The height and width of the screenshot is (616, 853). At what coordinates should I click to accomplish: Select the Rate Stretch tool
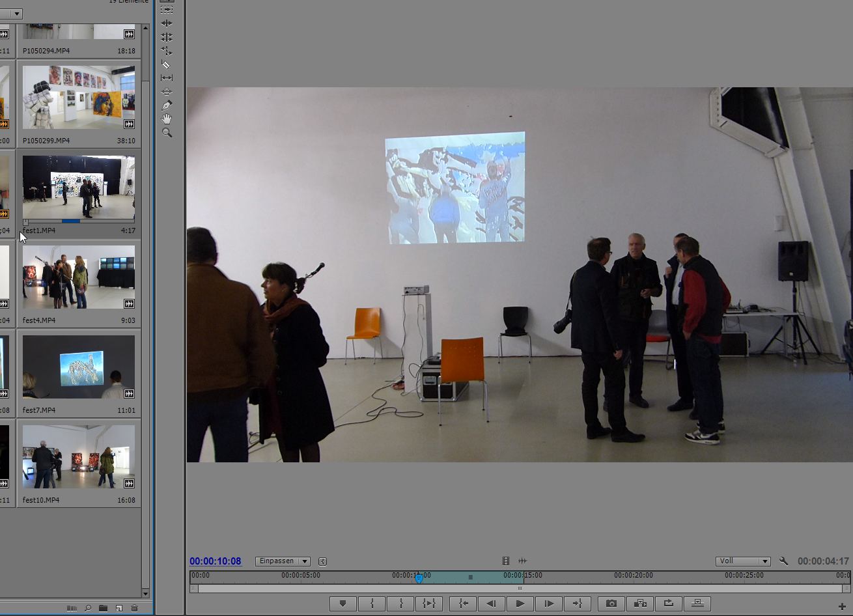click(x=167, y=51)
